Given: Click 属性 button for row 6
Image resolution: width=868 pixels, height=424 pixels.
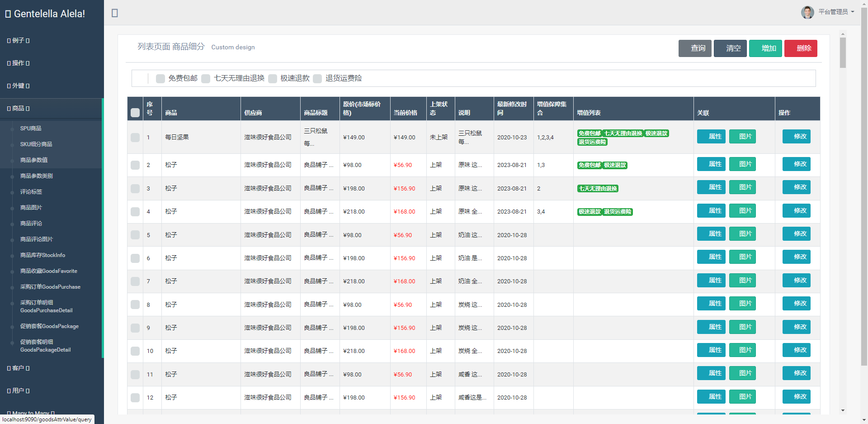Looking at the screenshot, I should (711, 257).
